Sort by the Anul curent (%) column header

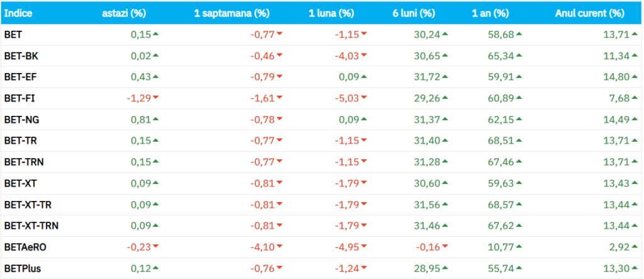pyautogui.click(x=589, y=13)
